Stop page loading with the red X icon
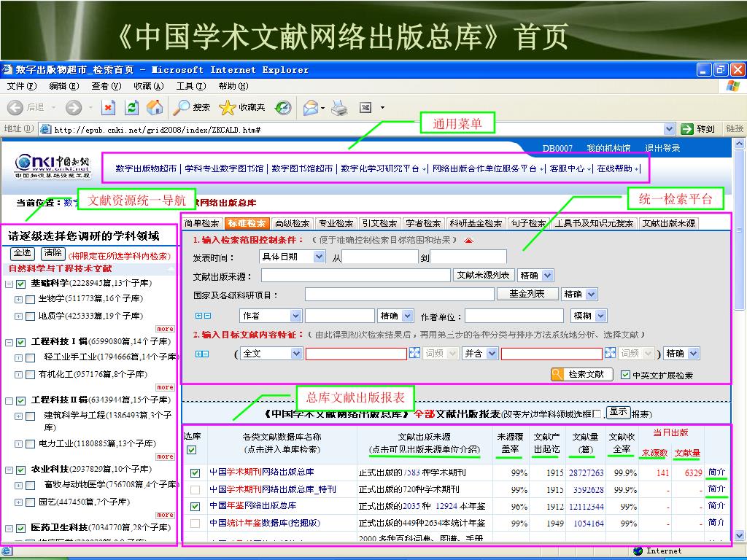 pyautogui.click(x=109, y=108)
